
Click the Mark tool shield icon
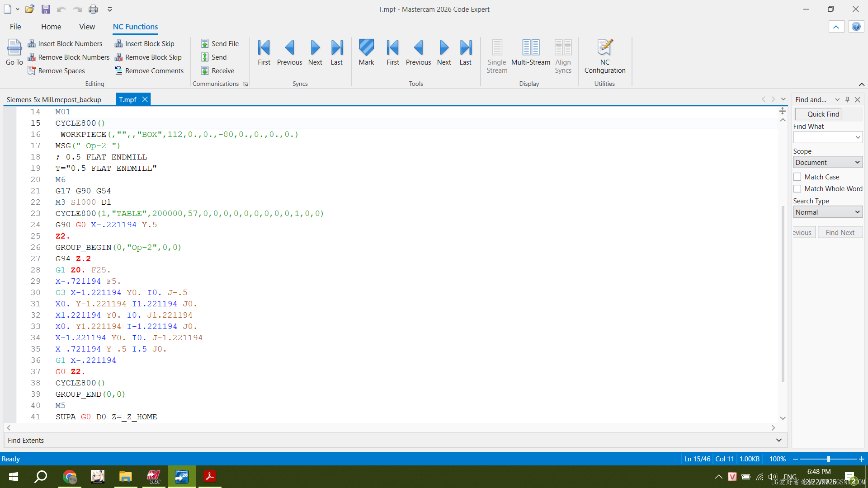point(366,48)
